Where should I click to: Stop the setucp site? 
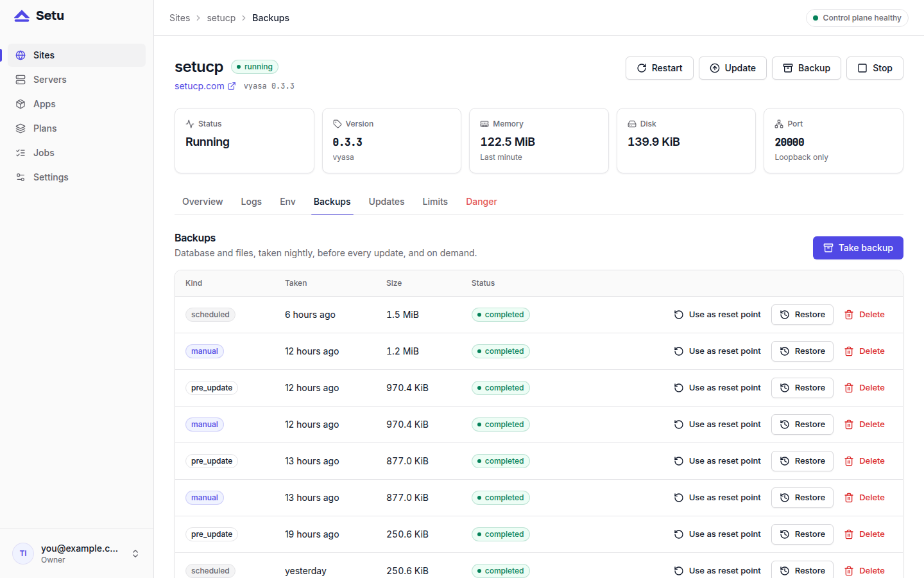875,68
